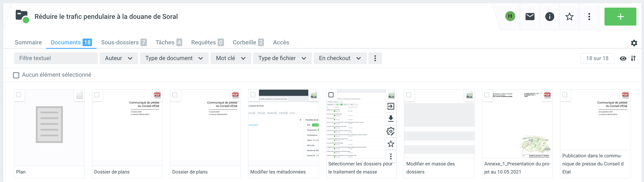Select the Plan document checkbox
The width and height of the screenshot is (644, 182).
coord(19,95)
